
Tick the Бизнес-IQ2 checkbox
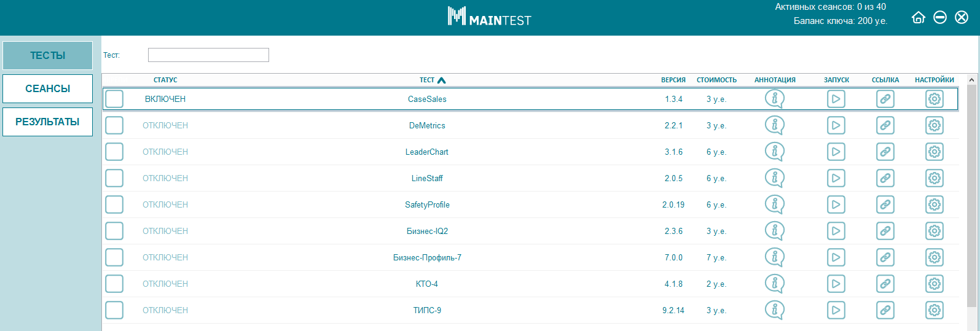[x=114, y=231]
